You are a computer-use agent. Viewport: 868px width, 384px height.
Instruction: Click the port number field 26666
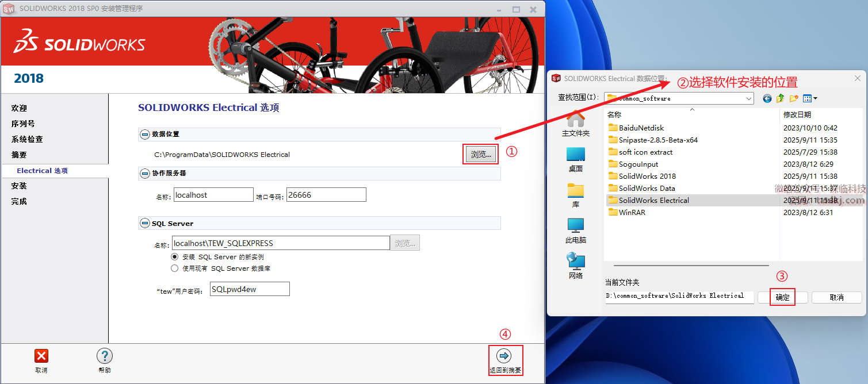click(326, 195)
